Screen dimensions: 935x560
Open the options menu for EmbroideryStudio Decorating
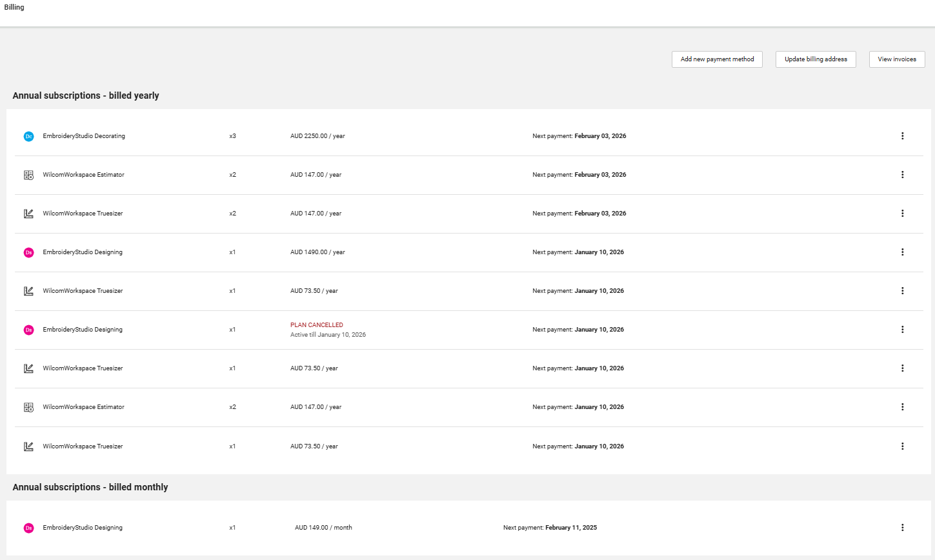point(902,136)
